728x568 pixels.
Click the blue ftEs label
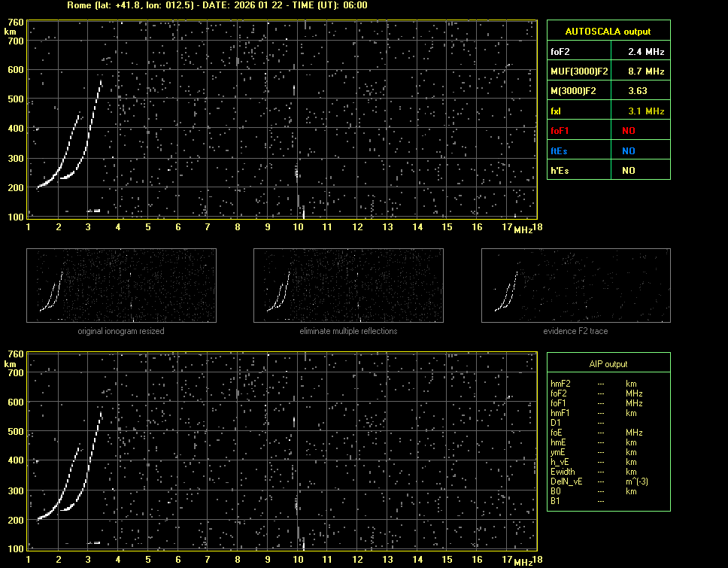(560, 150)
